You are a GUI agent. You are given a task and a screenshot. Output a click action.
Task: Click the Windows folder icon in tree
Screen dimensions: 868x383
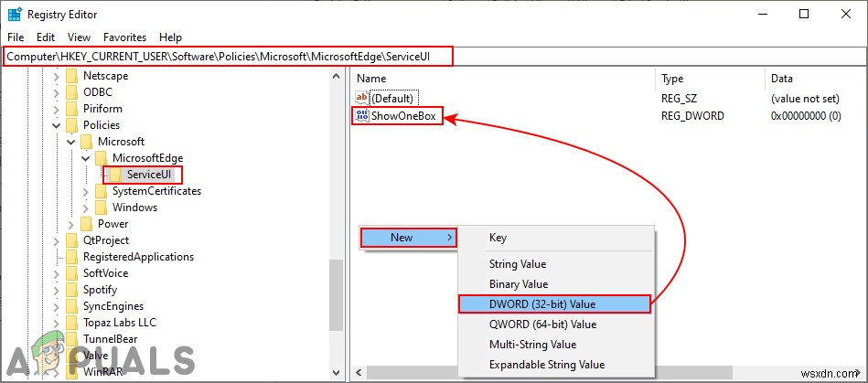coord(101,207)
